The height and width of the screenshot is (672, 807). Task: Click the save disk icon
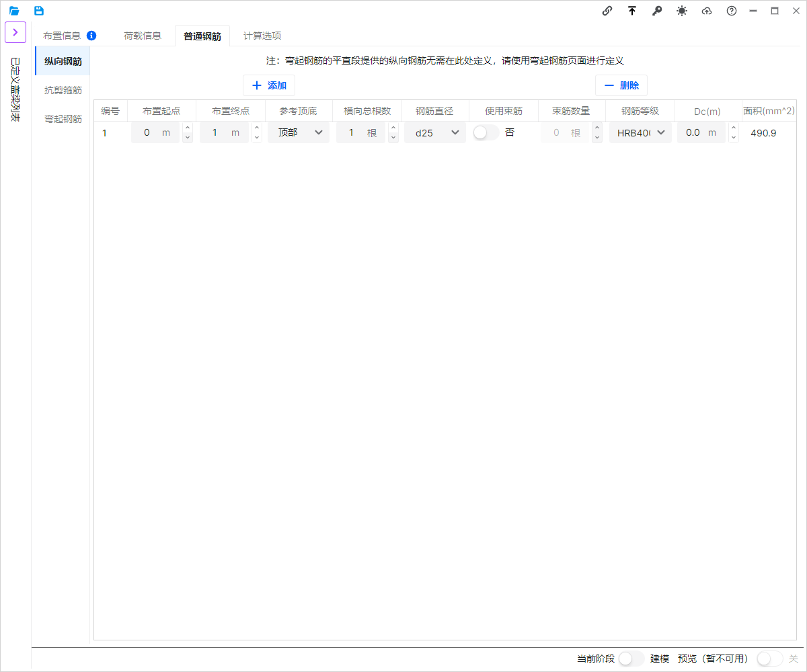39,11
